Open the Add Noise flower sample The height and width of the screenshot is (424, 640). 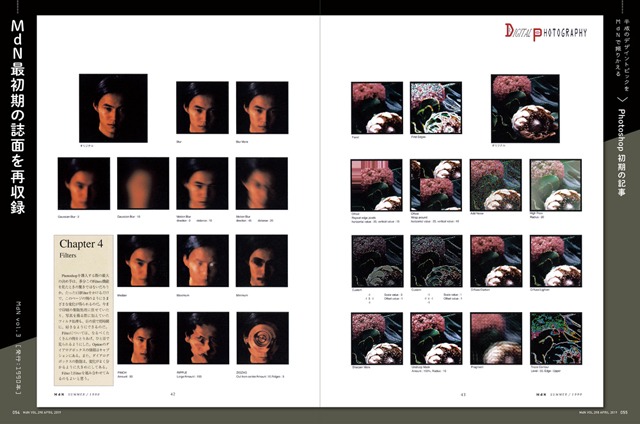coord(496,184)
